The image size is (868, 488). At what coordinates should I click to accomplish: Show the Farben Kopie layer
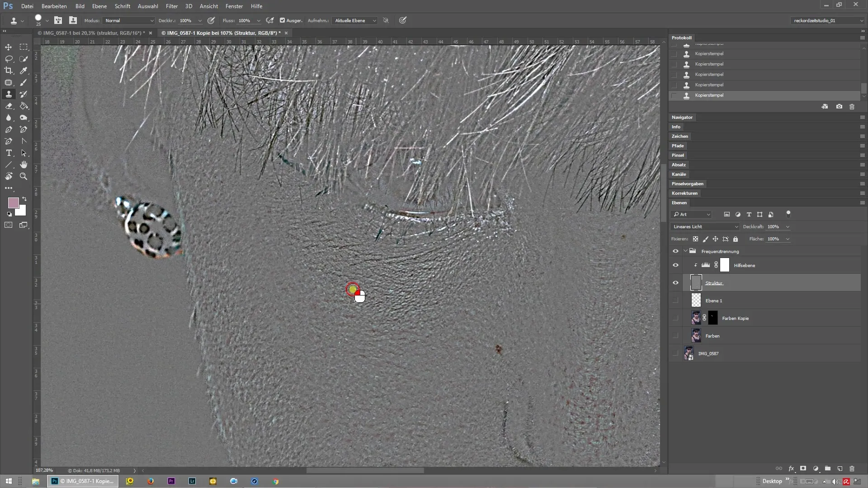coord(675,318)
